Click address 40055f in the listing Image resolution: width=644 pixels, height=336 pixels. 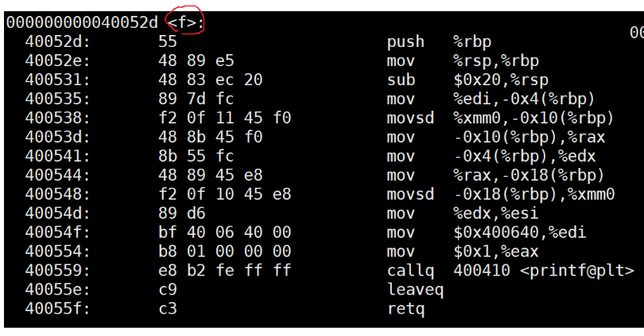57,309
